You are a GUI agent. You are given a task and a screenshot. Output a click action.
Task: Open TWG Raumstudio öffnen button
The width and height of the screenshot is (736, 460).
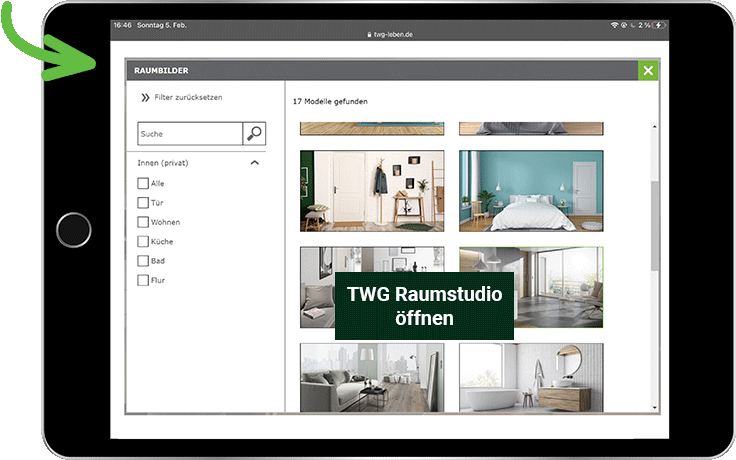pyautogui.click(x=424, y=306)
